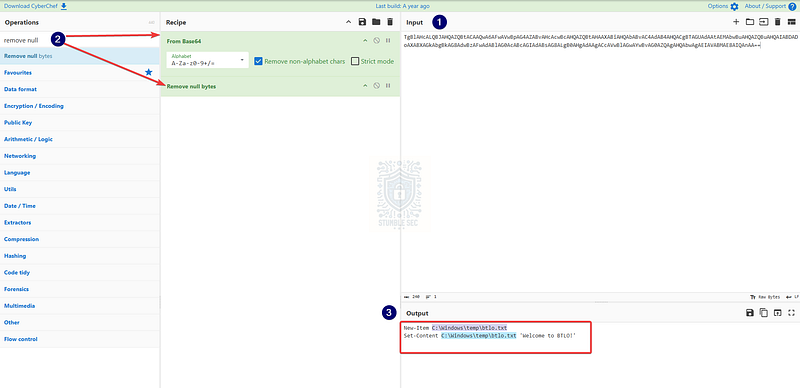Screen dimensions: 800x388
Task: Click the New-Item output line
Action: [x=455, y=328]
